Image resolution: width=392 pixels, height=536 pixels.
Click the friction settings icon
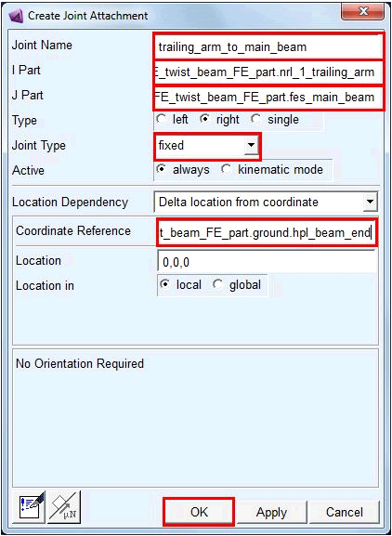[x=64, y=507]
